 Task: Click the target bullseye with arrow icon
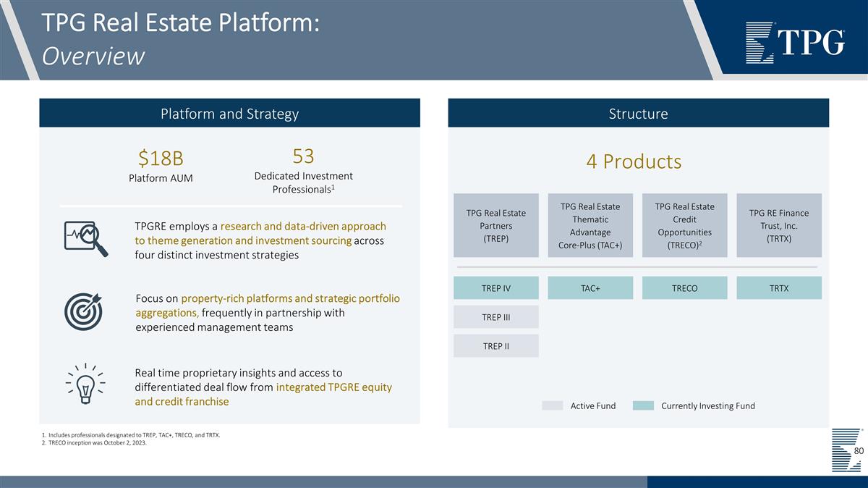85,311
